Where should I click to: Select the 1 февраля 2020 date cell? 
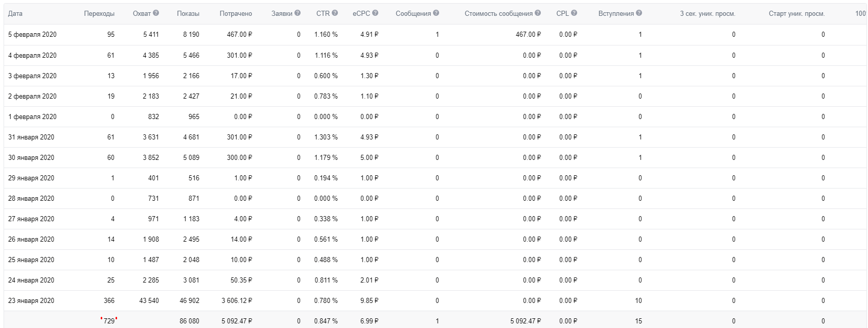[32, 117]
